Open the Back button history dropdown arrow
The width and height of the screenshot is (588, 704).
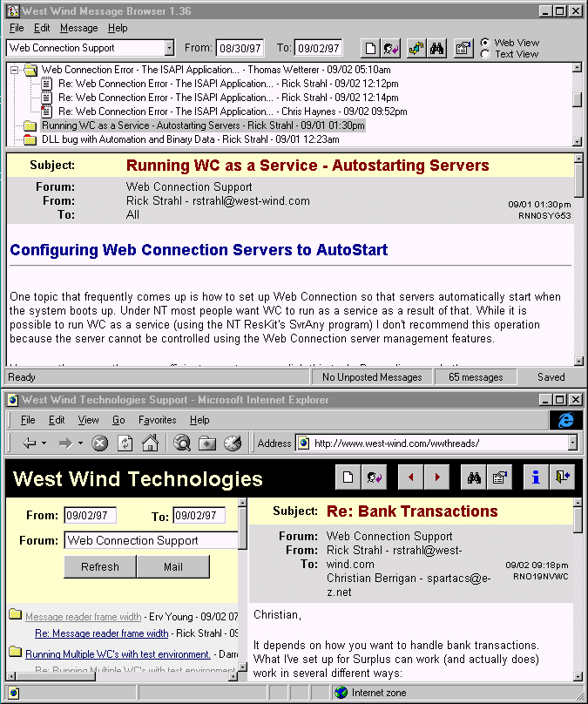pos(44,443)
